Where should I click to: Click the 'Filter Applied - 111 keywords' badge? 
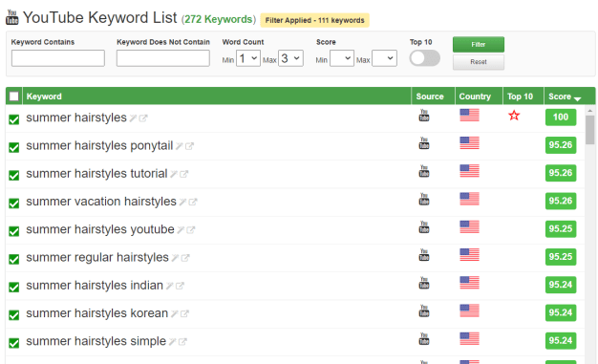tap(314, 20)
